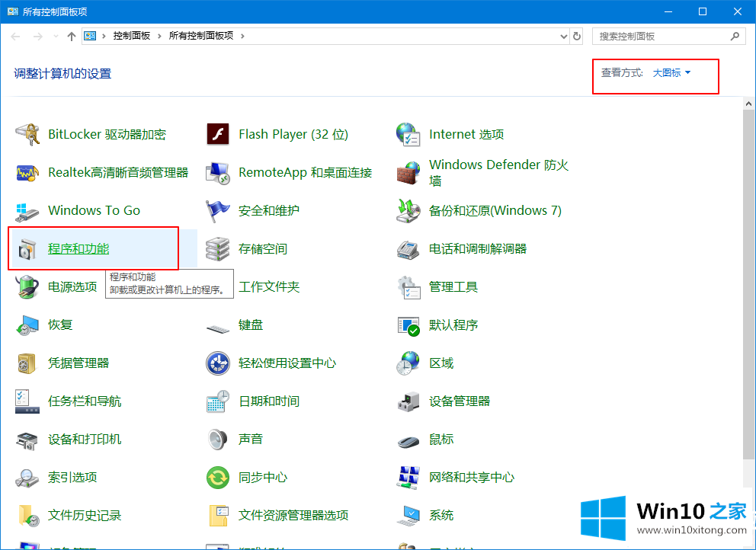Click the search magnifier icon
Image resolution: width=756 pixels, height=550 pixels.
point(735,36)
